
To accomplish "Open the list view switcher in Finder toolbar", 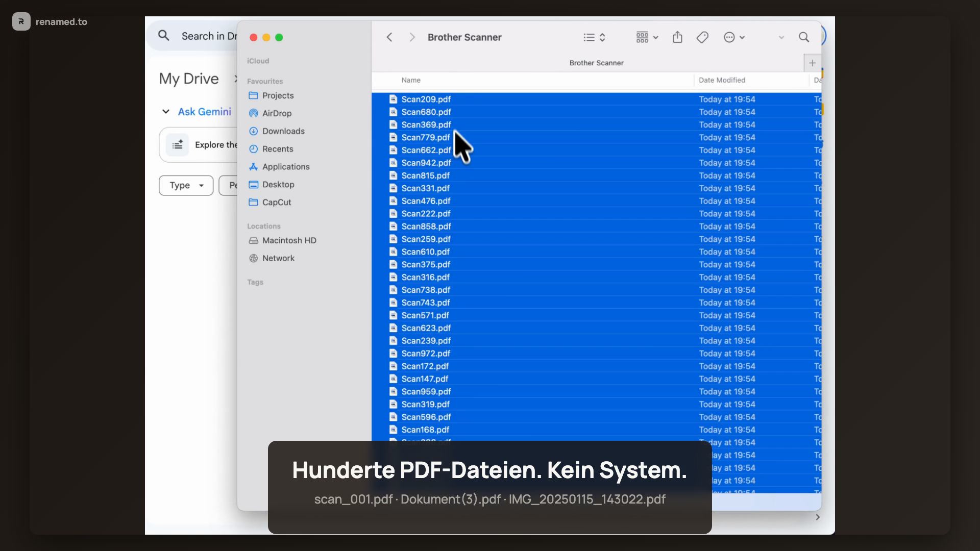I will [594, 37].
